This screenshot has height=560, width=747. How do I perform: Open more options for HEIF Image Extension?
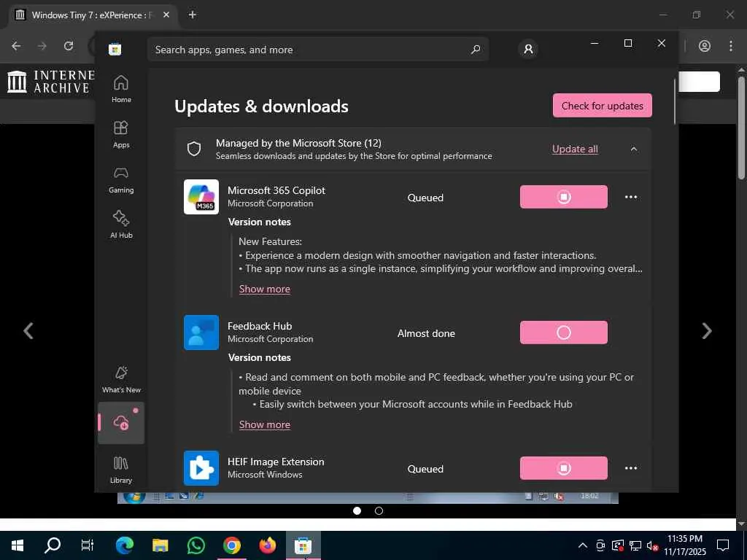coord(631,468)
